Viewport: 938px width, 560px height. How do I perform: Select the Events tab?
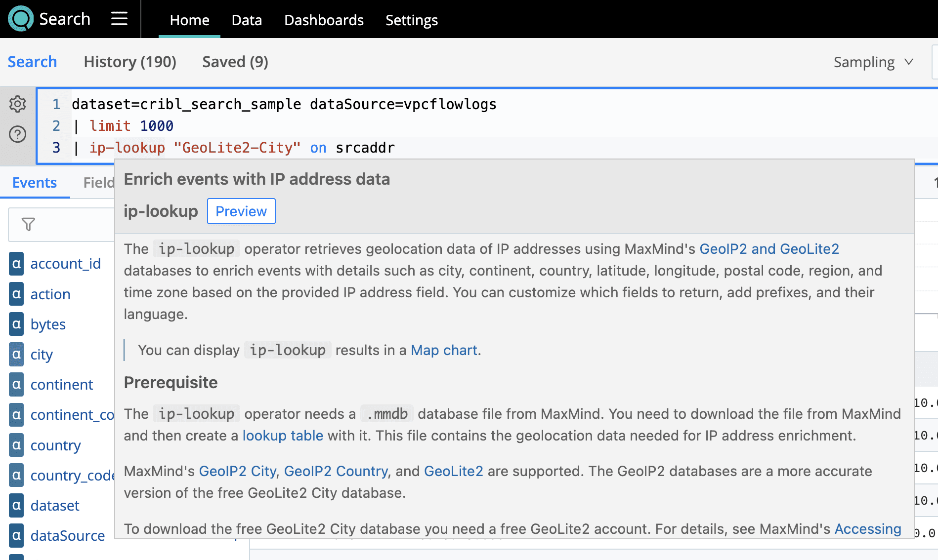coord(35,183)
